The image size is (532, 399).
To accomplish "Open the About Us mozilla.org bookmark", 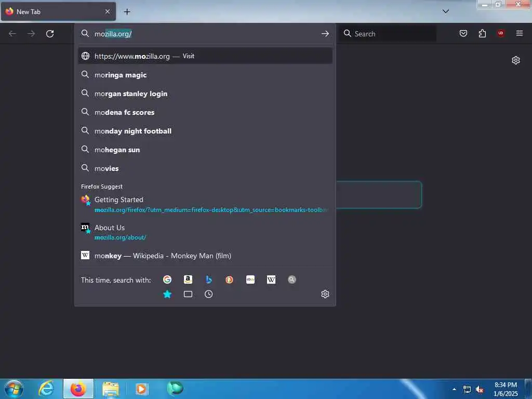I will tap(205, 232).
